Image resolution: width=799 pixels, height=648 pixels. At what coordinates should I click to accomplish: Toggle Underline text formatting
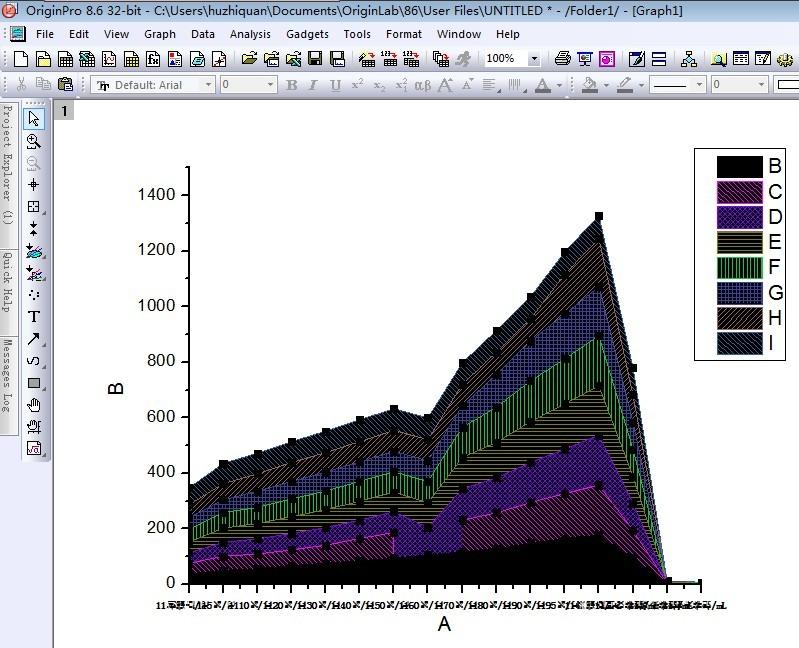[335, 85]
